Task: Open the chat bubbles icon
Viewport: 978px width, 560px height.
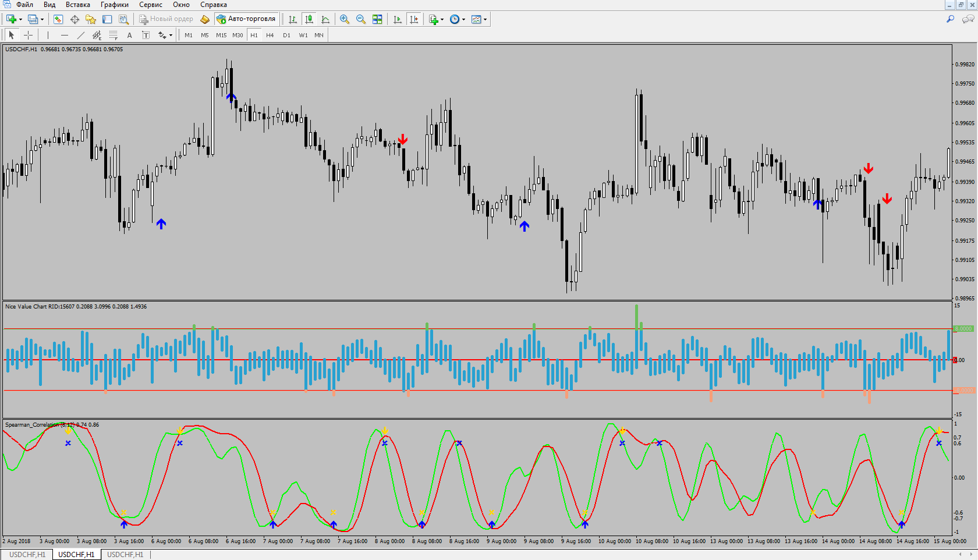Action: [968, 19]
